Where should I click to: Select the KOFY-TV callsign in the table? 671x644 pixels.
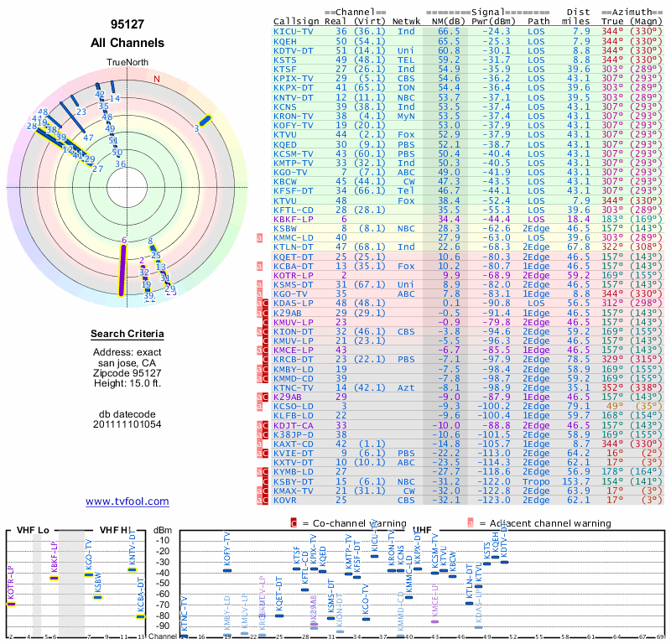[x=293, y=126]
